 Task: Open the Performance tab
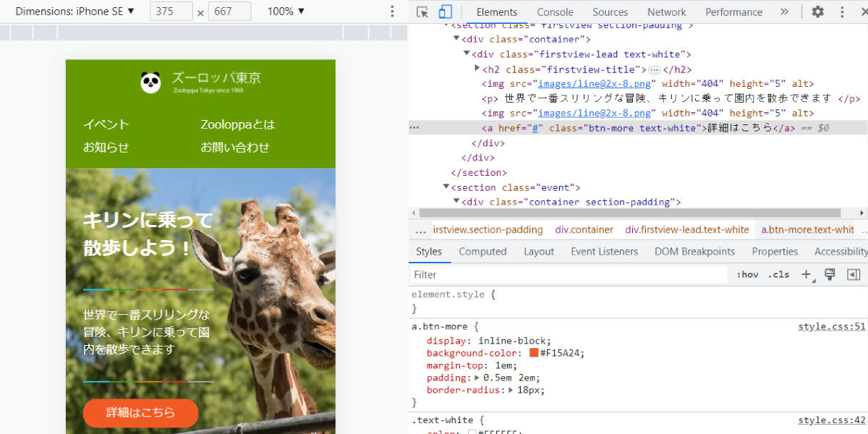(x=734, y=12)
